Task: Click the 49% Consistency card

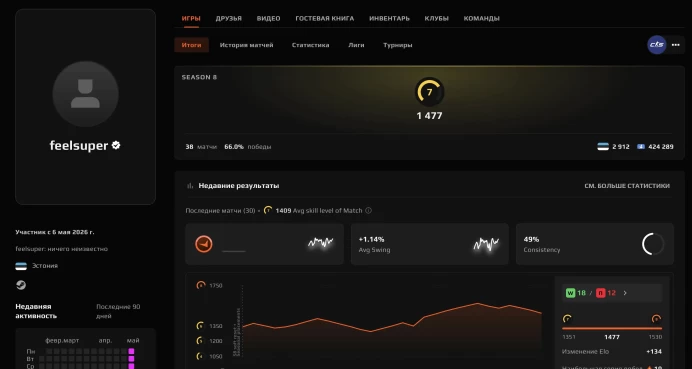Action: (x=594, y=244)
